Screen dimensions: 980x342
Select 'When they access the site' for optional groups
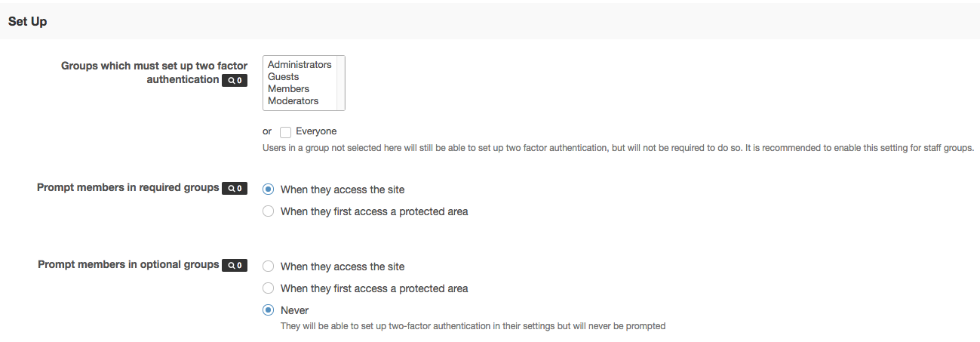click(268, 267)
